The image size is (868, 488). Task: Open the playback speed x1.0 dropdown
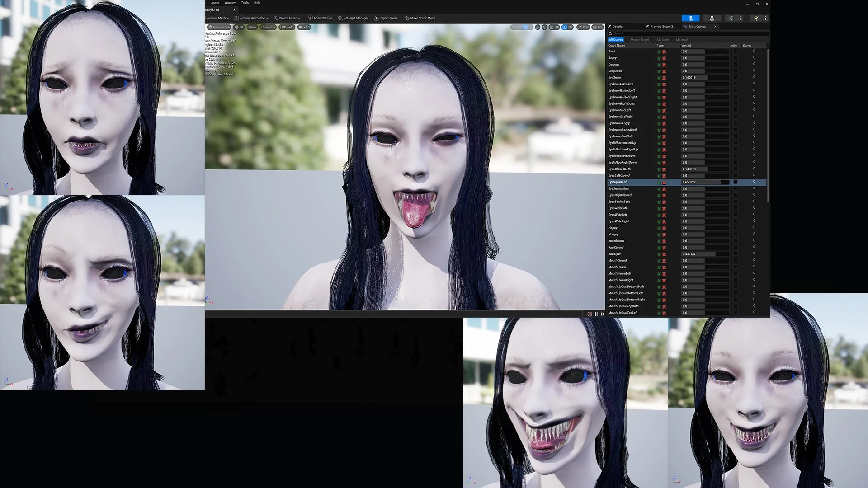pos(304,27)
